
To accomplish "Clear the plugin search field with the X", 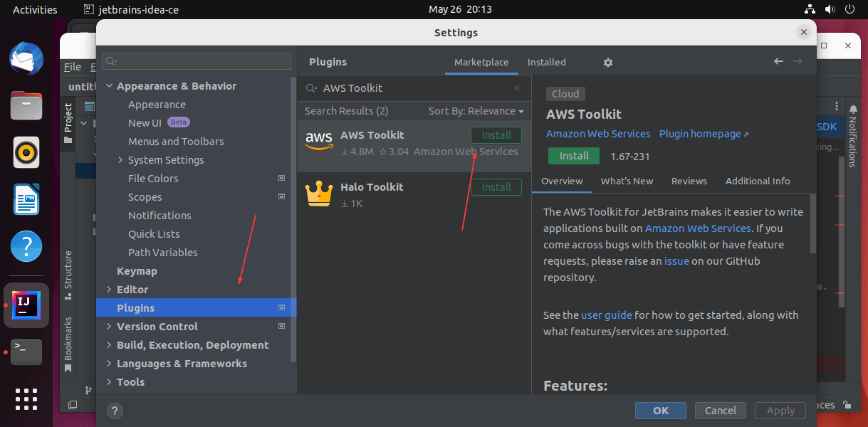I will click(x=517, y=88).
